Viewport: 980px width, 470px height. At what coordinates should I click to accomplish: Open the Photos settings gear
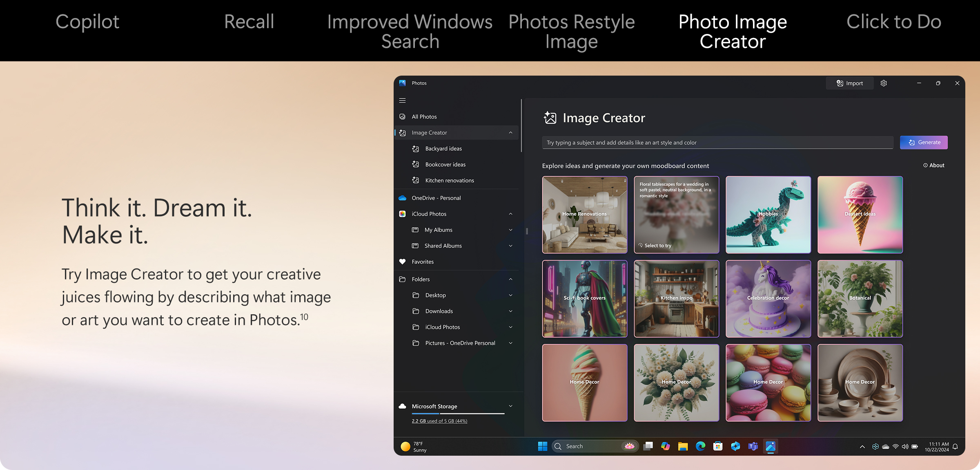coord(884,83)
